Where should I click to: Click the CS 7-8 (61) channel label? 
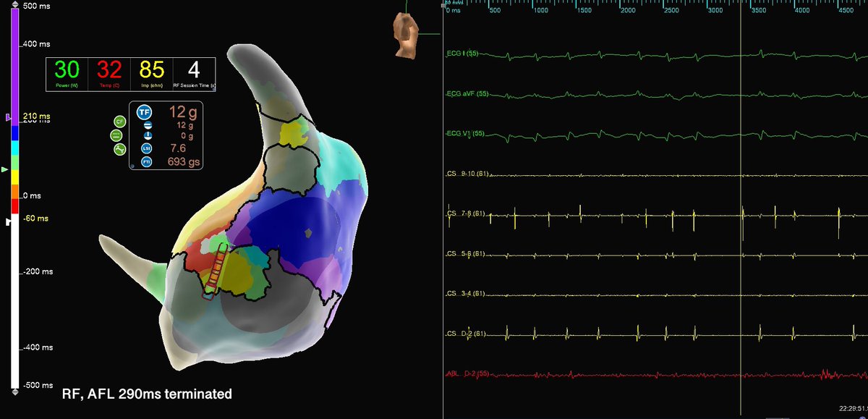pos(466,214)
